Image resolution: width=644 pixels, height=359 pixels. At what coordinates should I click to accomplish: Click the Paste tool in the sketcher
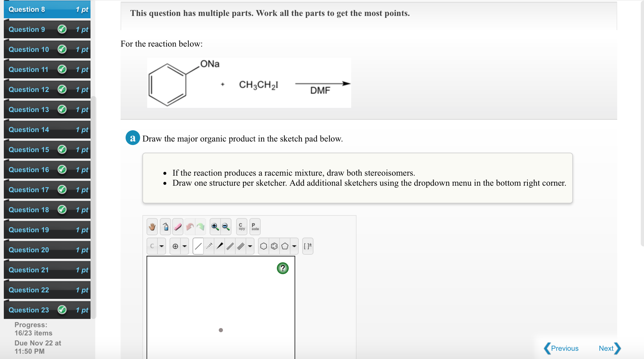point(255,227)
